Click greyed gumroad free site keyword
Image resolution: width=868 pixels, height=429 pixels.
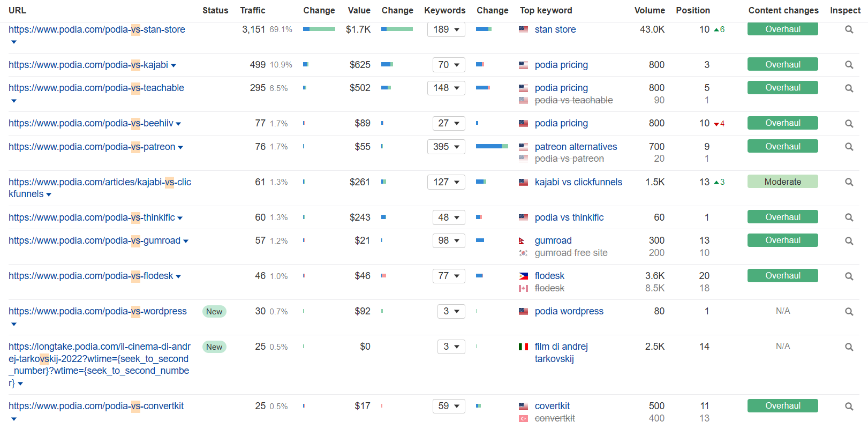571,253
